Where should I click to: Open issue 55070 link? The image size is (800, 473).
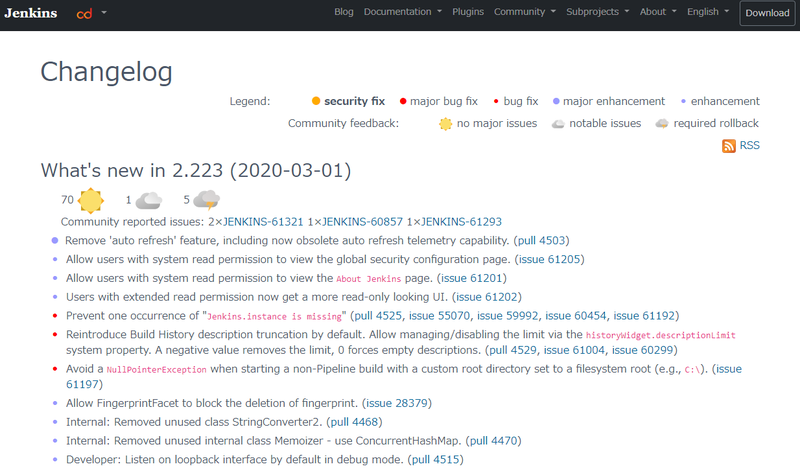[x=439, y=316]
